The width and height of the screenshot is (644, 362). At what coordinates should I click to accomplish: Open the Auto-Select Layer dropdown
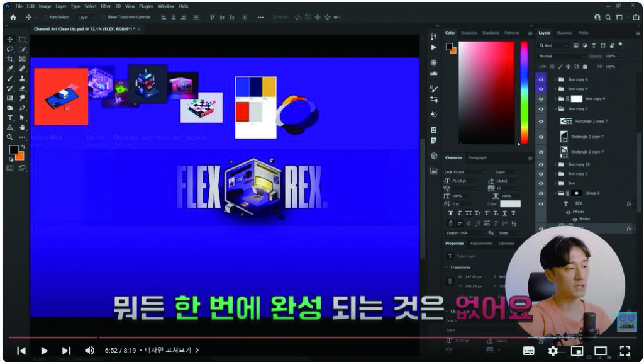(x=86, y=17)
